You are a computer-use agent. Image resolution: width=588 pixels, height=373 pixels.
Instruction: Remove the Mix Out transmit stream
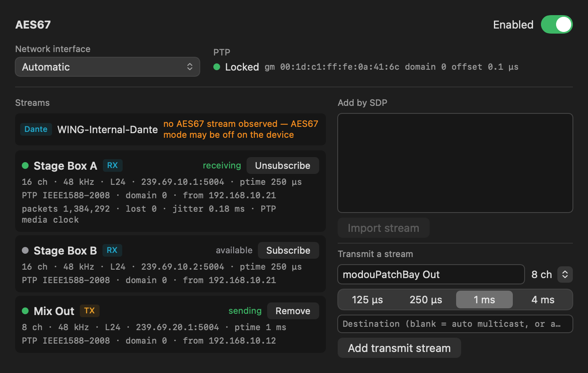293,311
